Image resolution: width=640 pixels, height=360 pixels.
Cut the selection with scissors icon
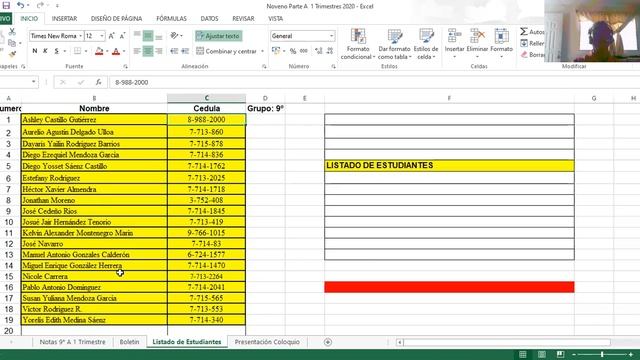click(12, 31)
